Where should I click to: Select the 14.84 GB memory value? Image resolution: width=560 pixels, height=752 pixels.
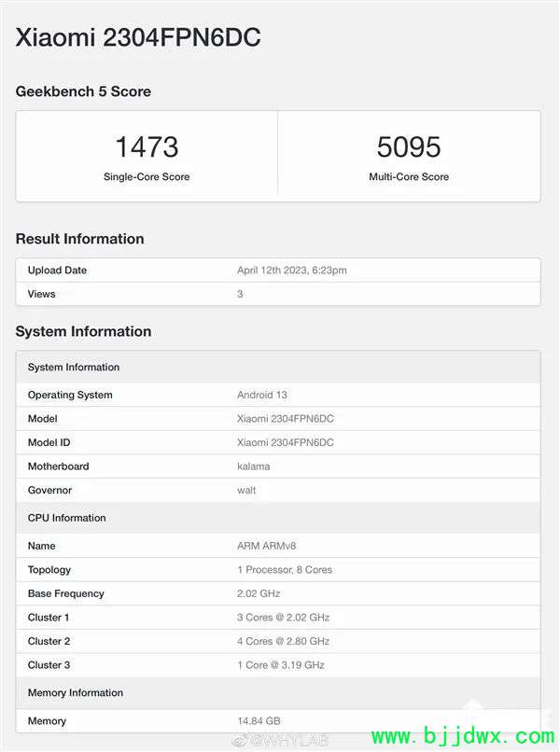pyautogui.click(x=259, y=721)
